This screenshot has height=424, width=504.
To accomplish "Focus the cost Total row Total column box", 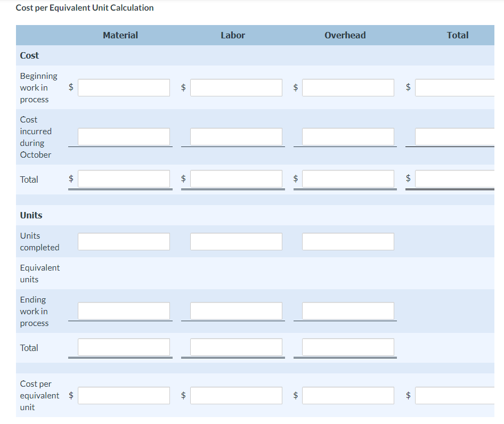I will point(455,179).
